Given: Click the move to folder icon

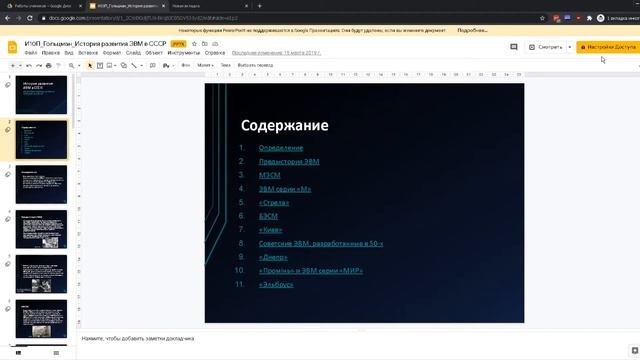Looking at the screenshot, I should tap(204, 44).
